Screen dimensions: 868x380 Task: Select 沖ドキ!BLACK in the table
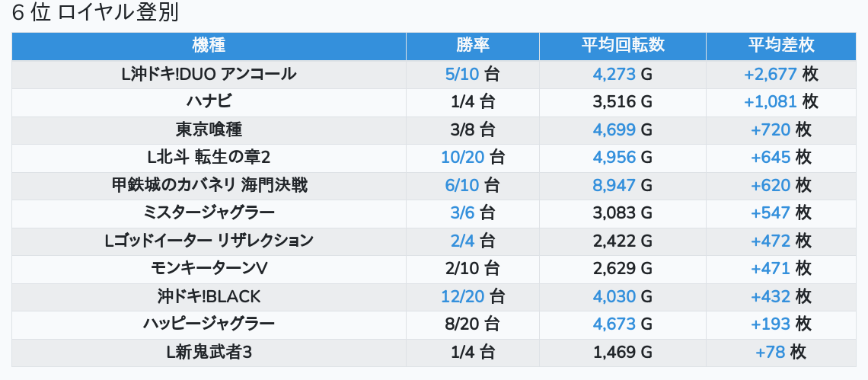(209, 296)
